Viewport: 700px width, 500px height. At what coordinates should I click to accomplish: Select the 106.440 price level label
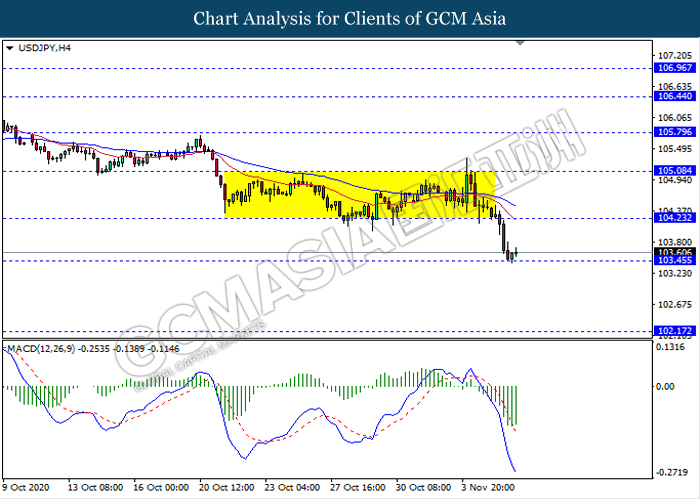[675, 96]
